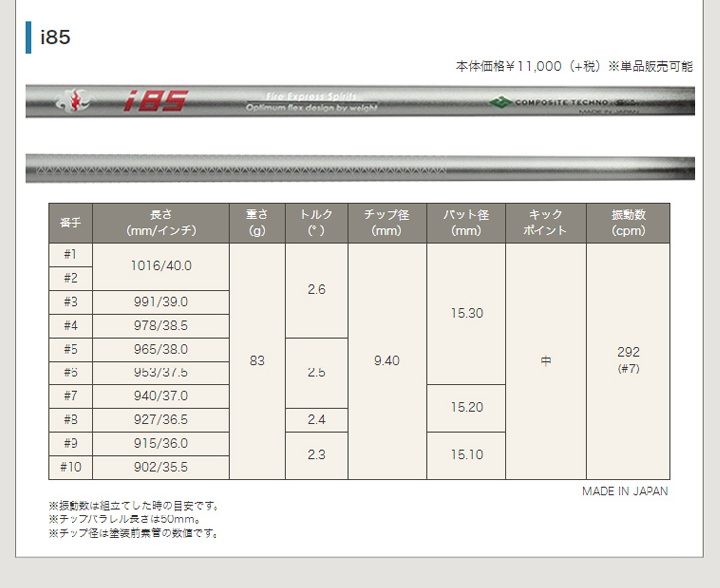Click the kick point value 中

[546, 361]
